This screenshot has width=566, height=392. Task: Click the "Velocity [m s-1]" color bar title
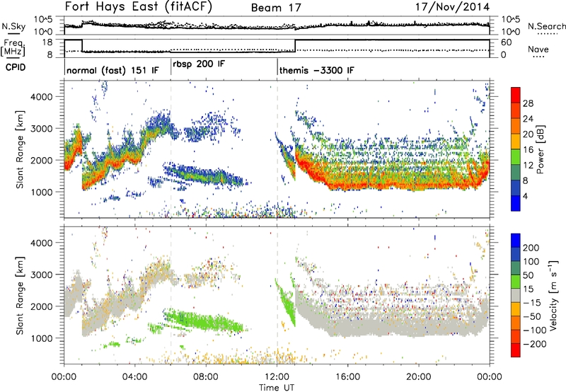click(553, 295)
